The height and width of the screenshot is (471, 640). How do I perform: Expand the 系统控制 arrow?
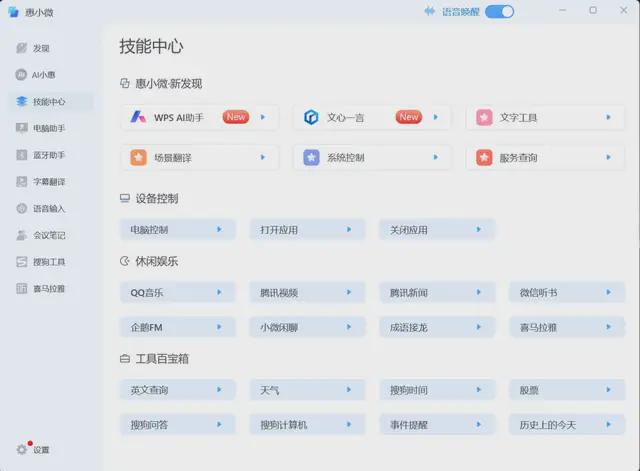coord(436,157)
